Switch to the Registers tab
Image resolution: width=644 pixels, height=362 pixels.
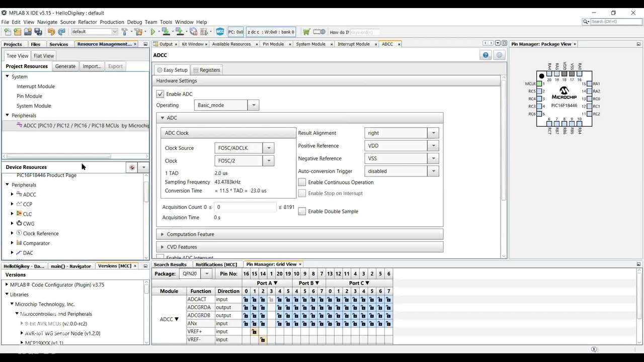(x=206, y=70)
